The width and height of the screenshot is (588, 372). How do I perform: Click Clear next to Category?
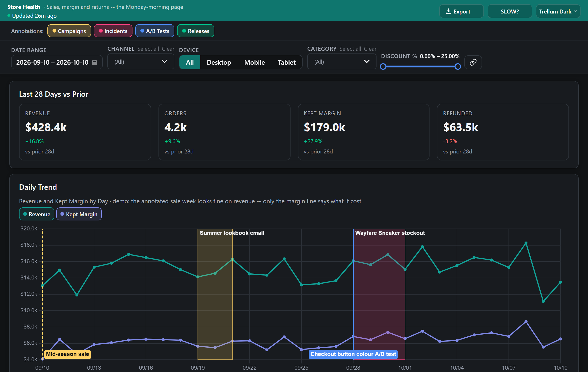point(370,49)
